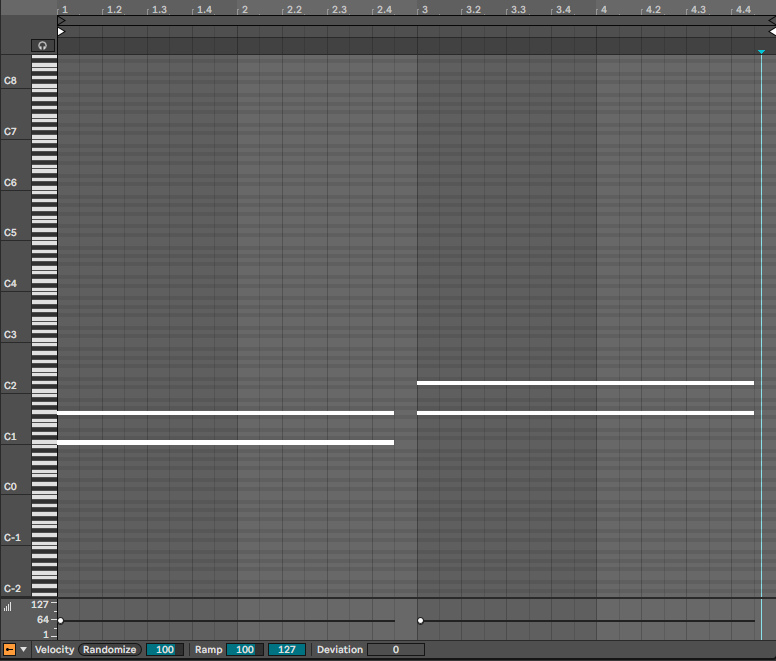Click the C3 note label
The image size is (776, 661).
[10, 334]
